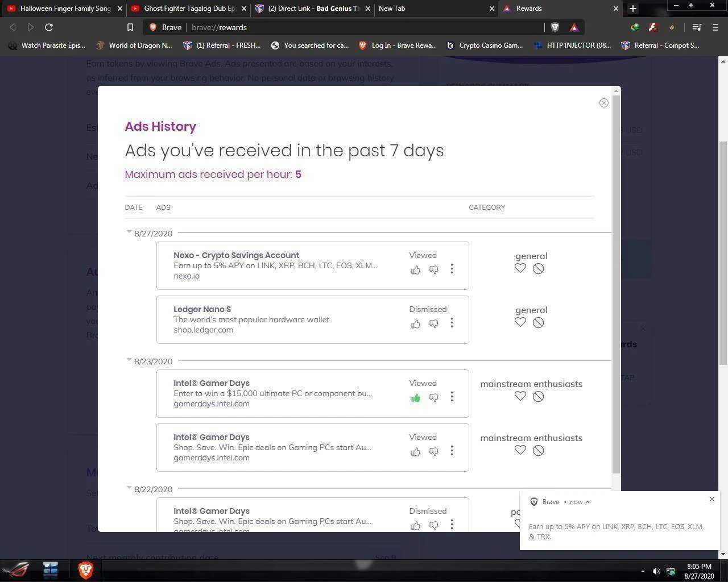
Task: Open the taskbar clock showing 8:05 PM
Action: (x=699, y=571)
